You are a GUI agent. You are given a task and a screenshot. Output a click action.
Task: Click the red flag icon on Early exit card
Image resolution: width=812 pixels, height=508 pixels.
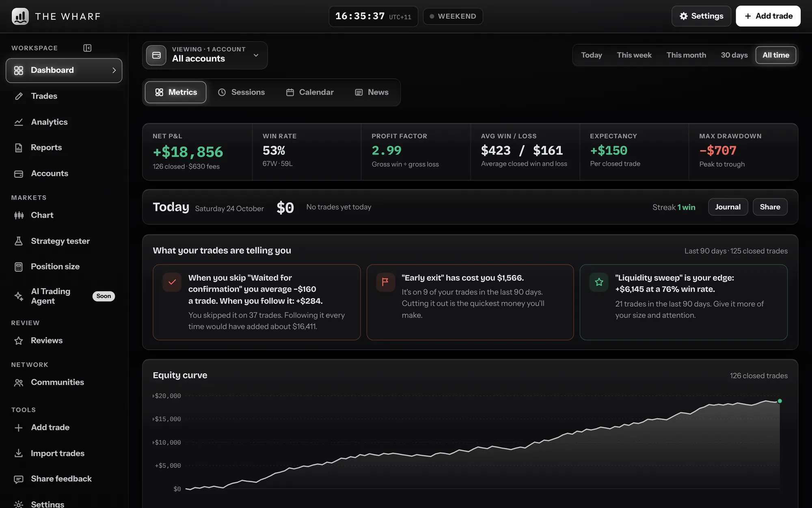click(385, 282)
